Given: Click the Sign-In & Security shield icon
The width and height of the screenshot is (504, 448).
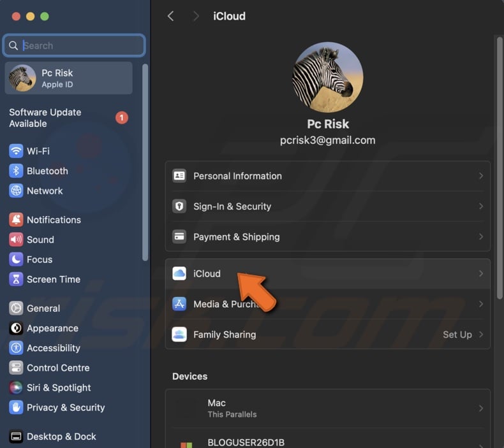Looking at the screenshot, I should pyautogui.click(x=179, y=206).
